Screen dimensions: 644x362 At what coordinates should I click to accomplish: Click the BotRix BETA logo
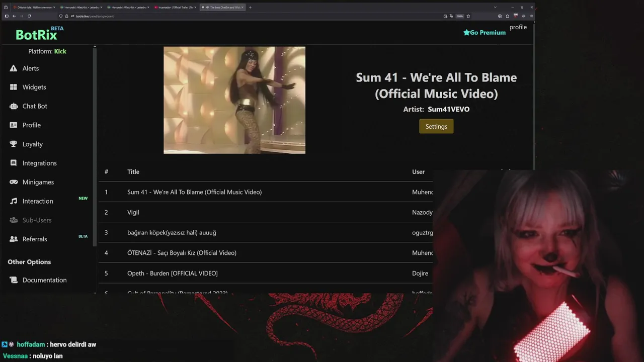[x=39, y=33]
